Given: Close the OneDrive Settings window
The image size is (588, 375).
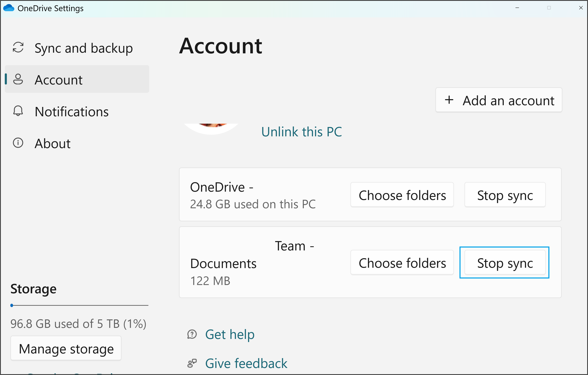Looking at the screenshot, I should (x=581, y=8).
